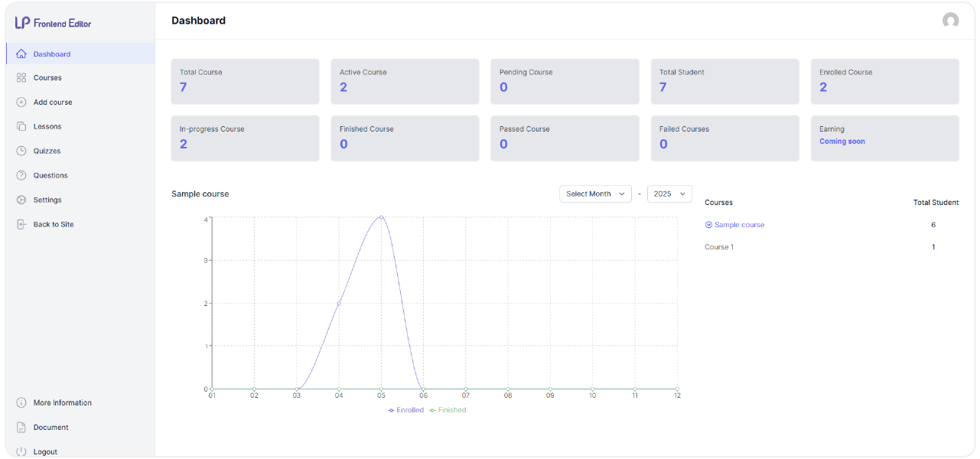Screen dimensions: 980x459
Task: Select Course 1 in the courses list
Action: point(719,247)
